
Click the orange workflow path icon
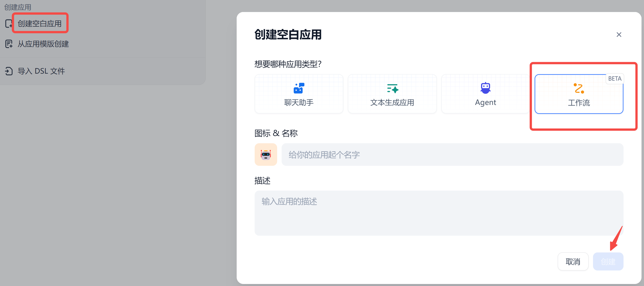point(579,88)
